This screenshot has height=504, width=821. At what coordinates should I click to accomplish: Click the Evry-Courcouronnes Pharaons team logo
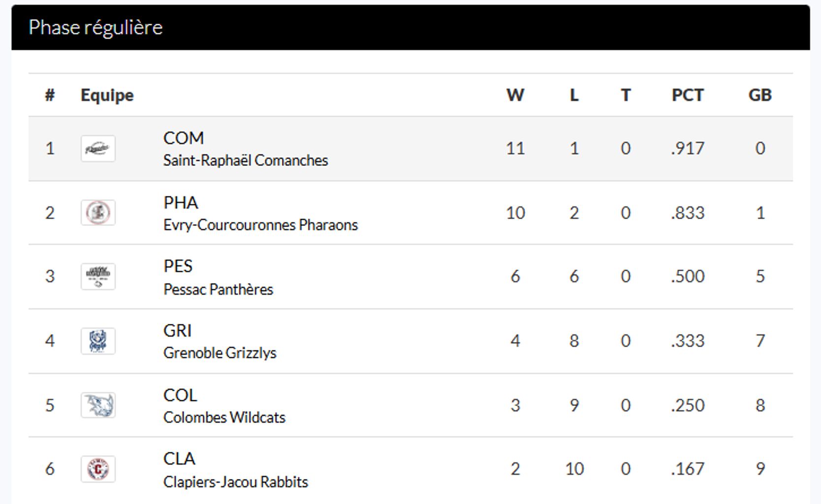tap(98, 213)
